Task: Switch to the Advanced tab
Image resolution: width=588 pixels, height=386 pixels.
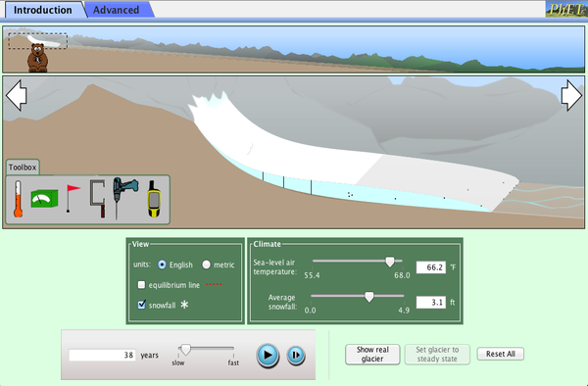Action: (116, 10)
